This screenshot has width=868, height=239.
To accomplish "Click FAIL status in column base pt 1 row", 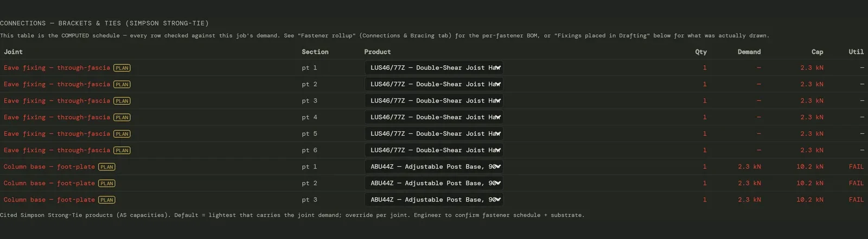I will point(856,167).
